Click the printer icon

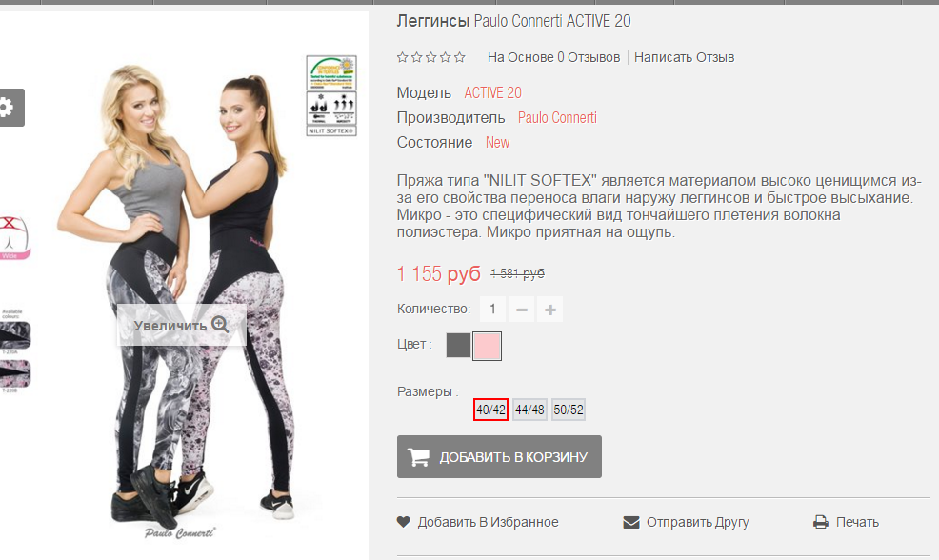pos(820,522)
